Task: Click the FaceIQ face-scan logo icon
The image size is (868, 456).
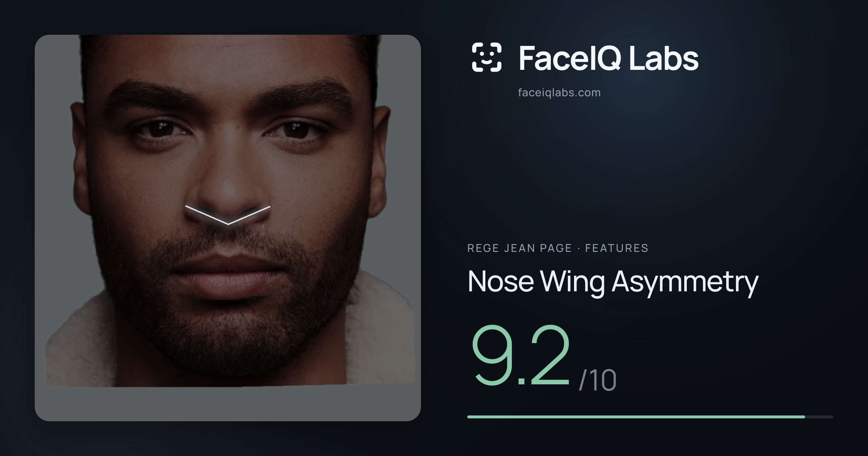Action: click(486, 57)
